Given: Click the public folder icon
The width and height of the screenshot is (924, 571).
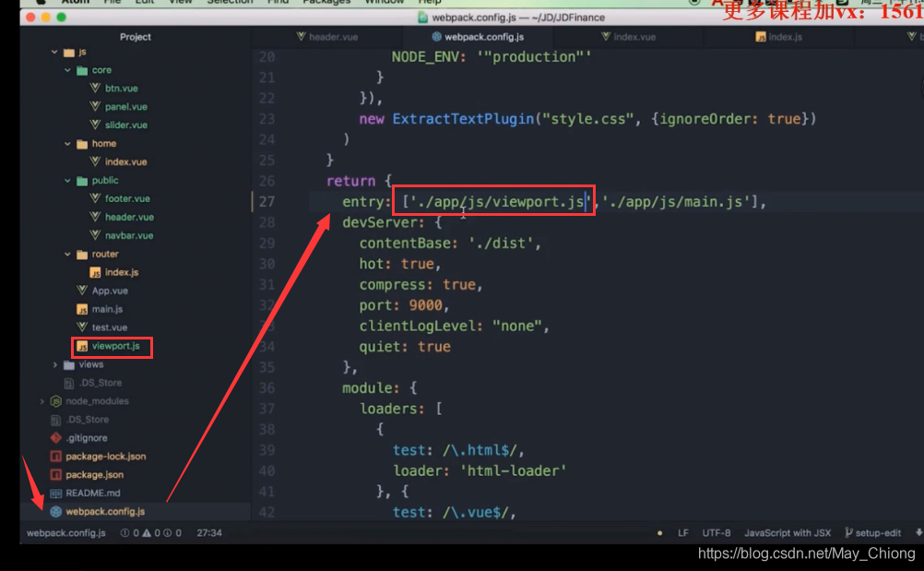Looking at the screenshot, I should [x=82, y=180].
